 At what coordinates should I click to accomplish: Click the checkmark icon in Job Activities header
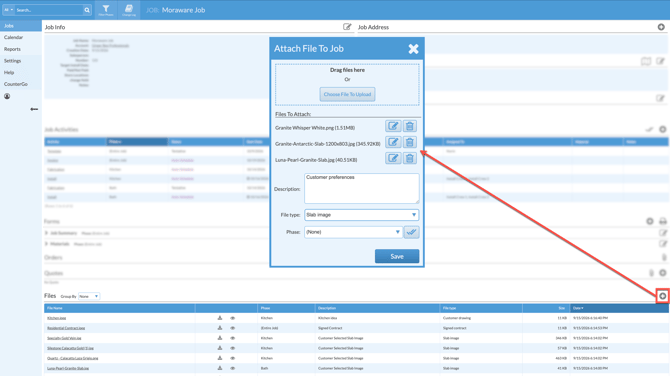click(x=649, y=129)
